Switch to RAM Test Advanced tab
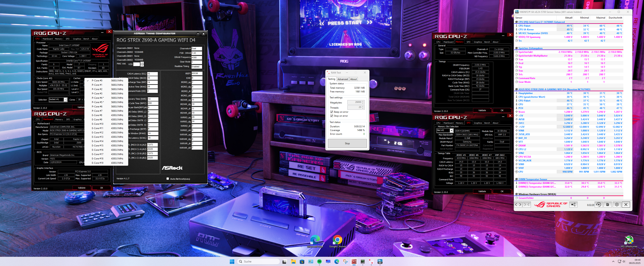644x266 pixels. (x=342, y=79)
